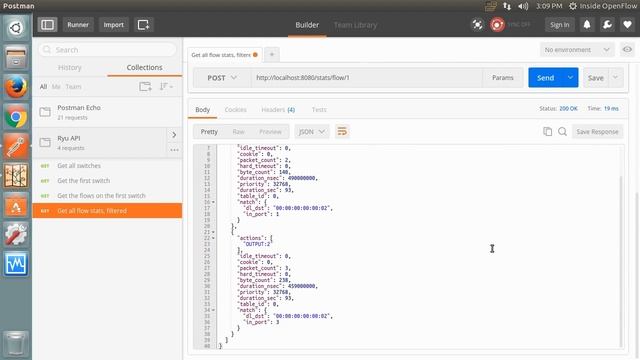Viewport: 640px width, 360px height.
Task: Send the request
Action: coord(546,78)
